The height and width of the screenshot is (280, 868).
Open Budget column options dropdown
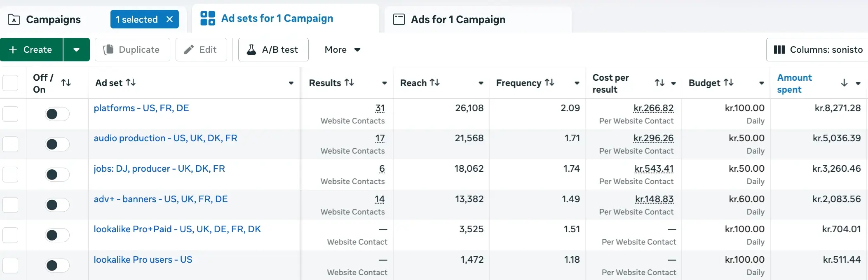point(762,83)
